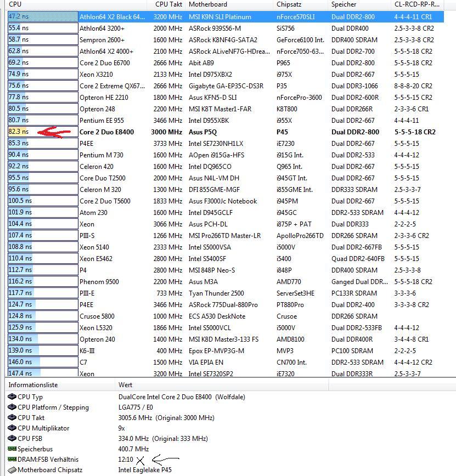Select the Athlon64 3200+ row
This screenshot has height=476, width=456.
click(226, 28)
